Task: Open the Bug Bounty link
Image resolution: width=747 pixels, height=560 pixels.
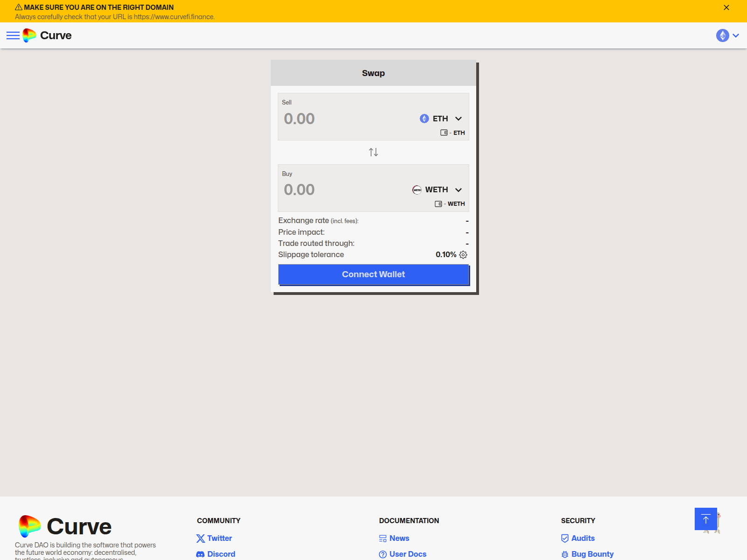Action: [x=587, y=554]
